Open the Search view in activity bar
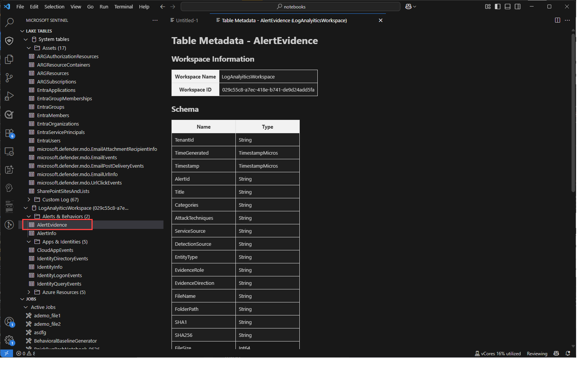This screenshot has width=588, height=392. 9,23
